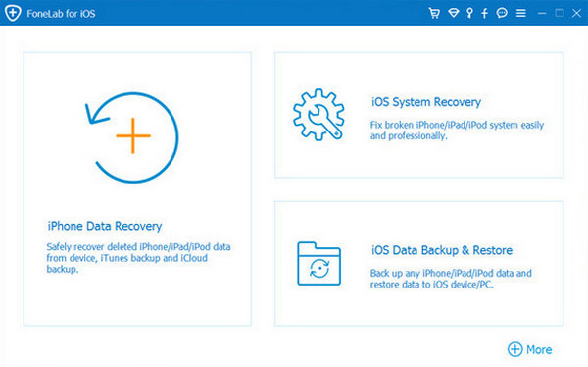Close the FoneLab window
Image resolution: width=588 pixels, height=367 pixels.
[x=577, y=13]
